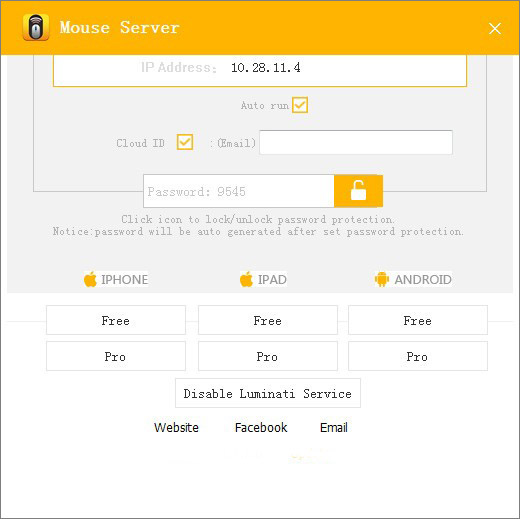
Task: Select the IPAD label
Action: tap(272, 280)
